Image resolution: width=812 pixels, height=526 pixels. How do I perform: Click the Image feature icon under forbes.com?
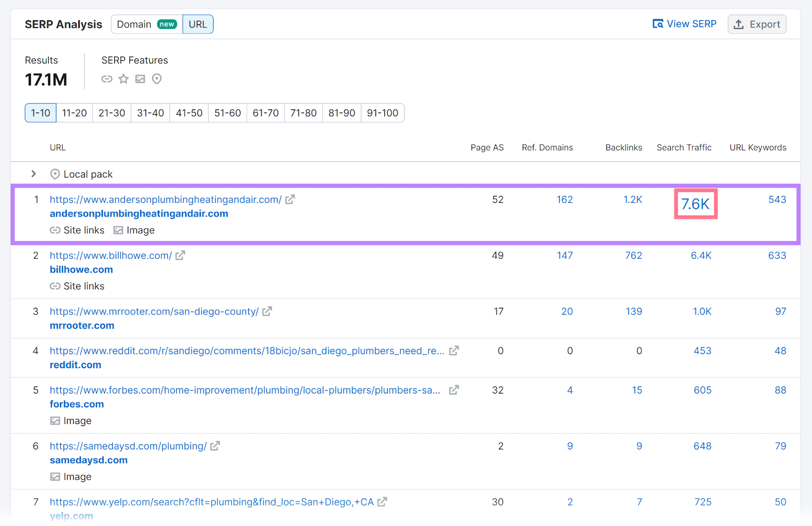[x=55, y=420]
